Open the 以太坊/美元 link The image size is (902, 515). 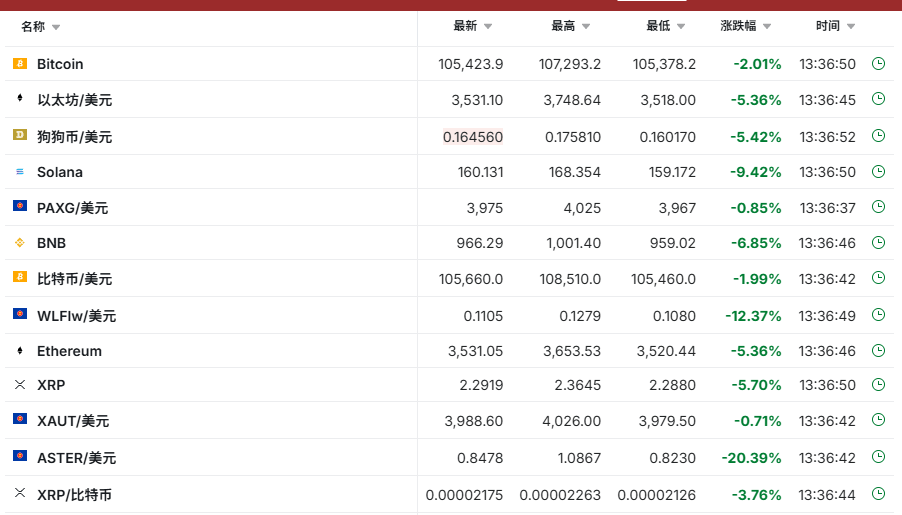(x=74, y=100)
